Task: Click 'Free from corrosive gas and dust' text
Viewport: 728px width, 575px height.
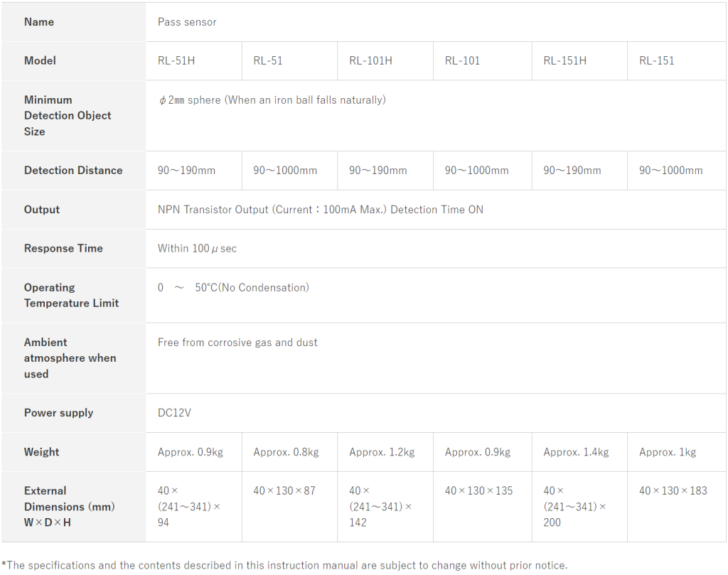Action: pyautogui.click(x=237, y=343)
